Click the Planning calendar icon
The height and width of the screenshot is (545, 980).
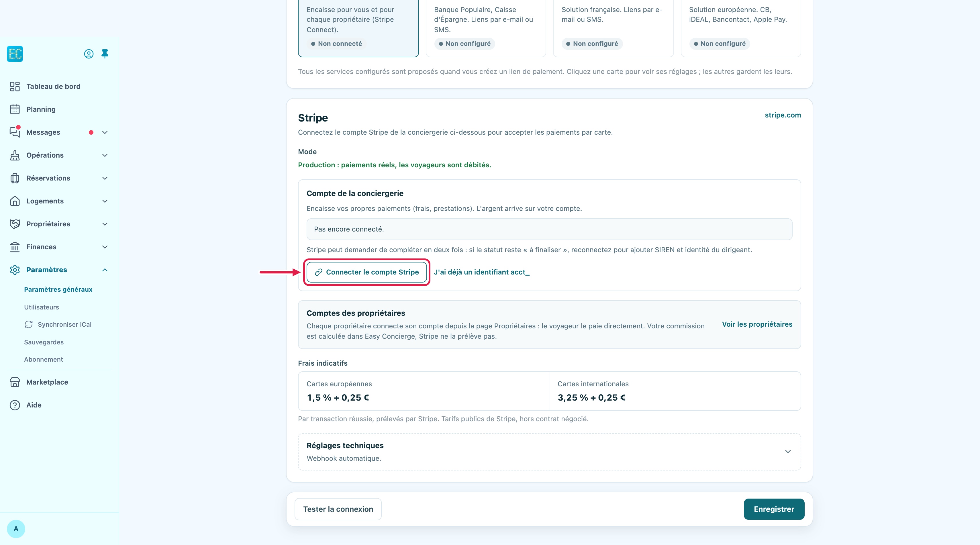click(15, 109)
